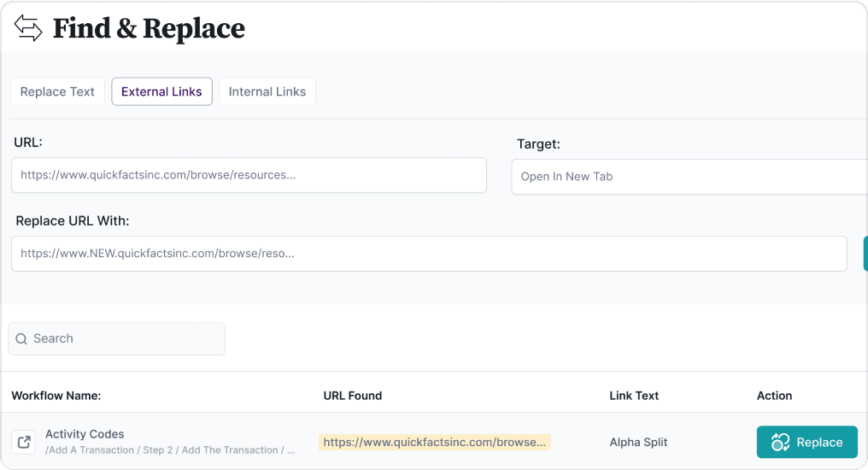Click the Link Text column header
Viewport: 868px width, 470px height.
click(x=634, y=396)
